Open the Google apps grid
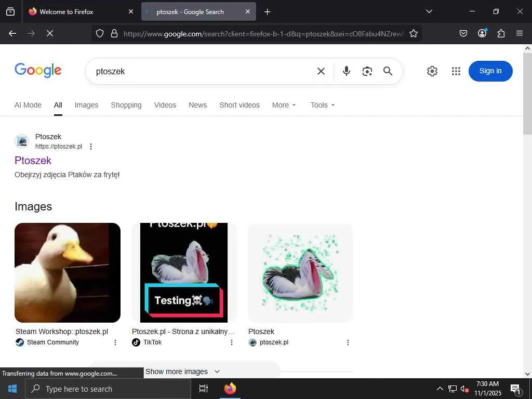The width and height of the screenshot is (532, 399). click(x=456, y=71)
